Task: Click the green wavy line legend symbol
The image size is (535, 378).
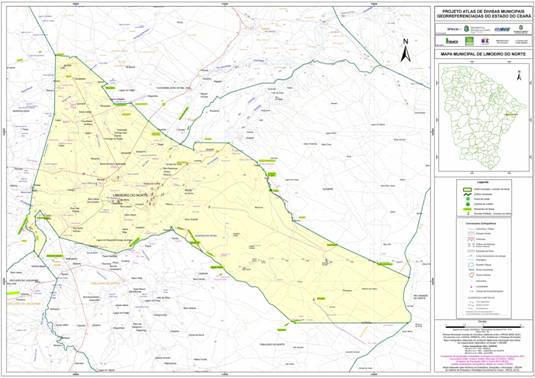Action: 467,194
